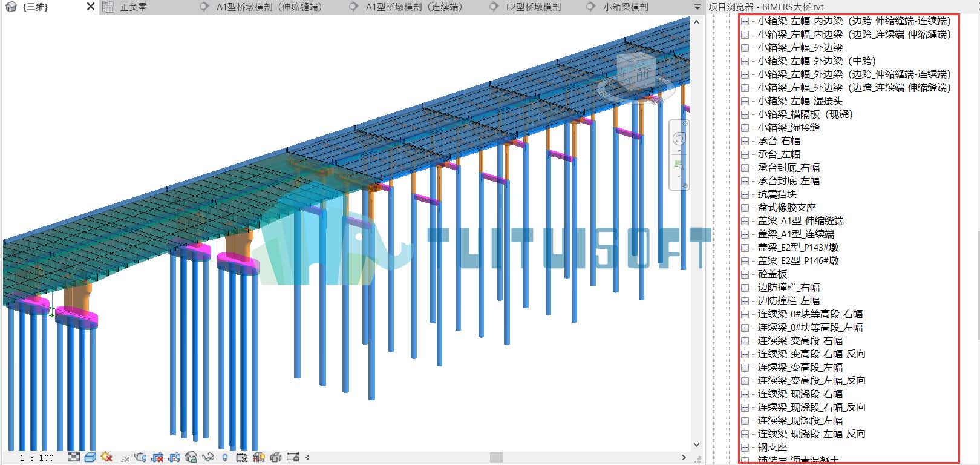Open the Full Navigation Wheel

coord(679,139)
